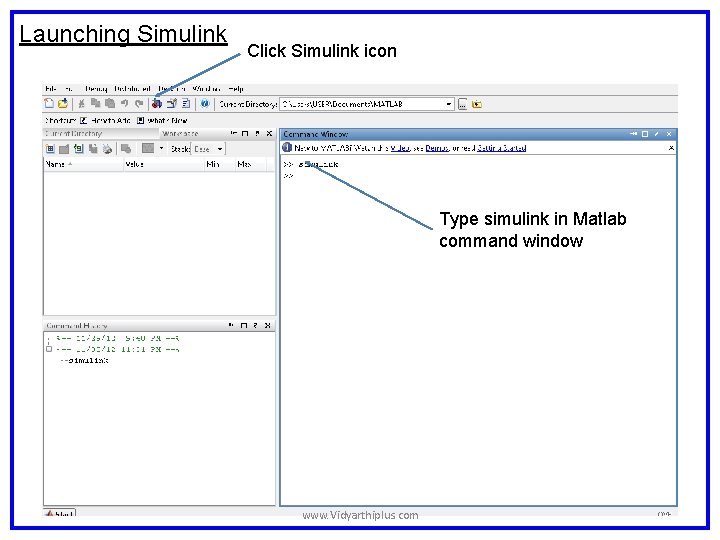720x540 pixels.
Task: Sort the Workspace by Name column
Action: [x=83, y=164]
